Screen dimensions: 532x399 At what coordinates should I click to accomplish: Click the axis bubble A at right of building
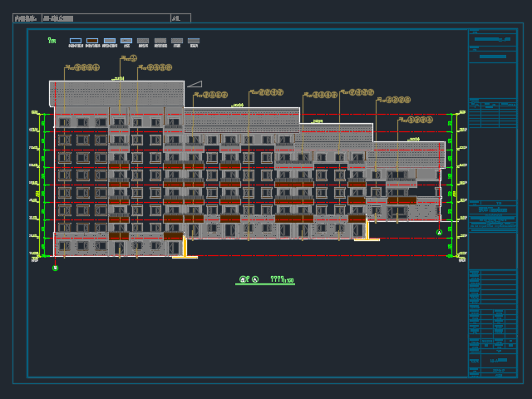tap(440, 233)
